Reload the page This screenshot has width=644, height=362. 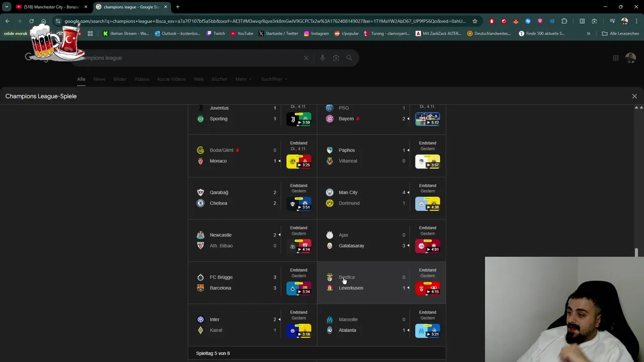(31, 21)
